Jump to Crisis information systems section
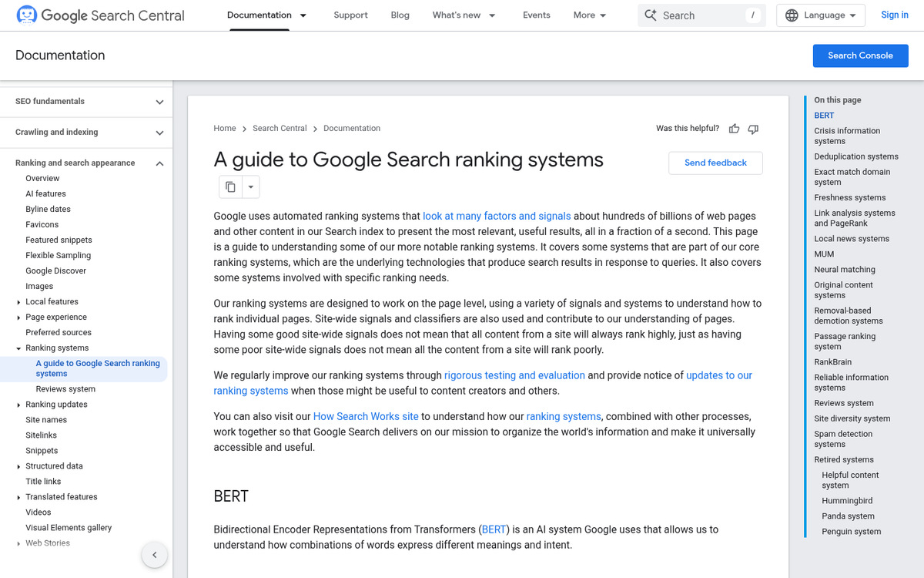The image size is (924, 578). coord(847,136)
